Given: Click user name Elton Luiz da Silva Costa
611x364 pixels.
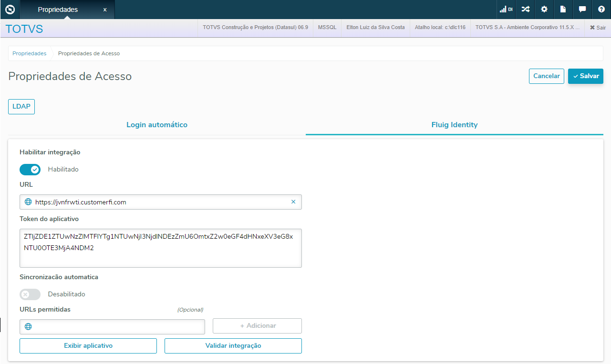Looking at the screenshot, I should coord(376,28).
